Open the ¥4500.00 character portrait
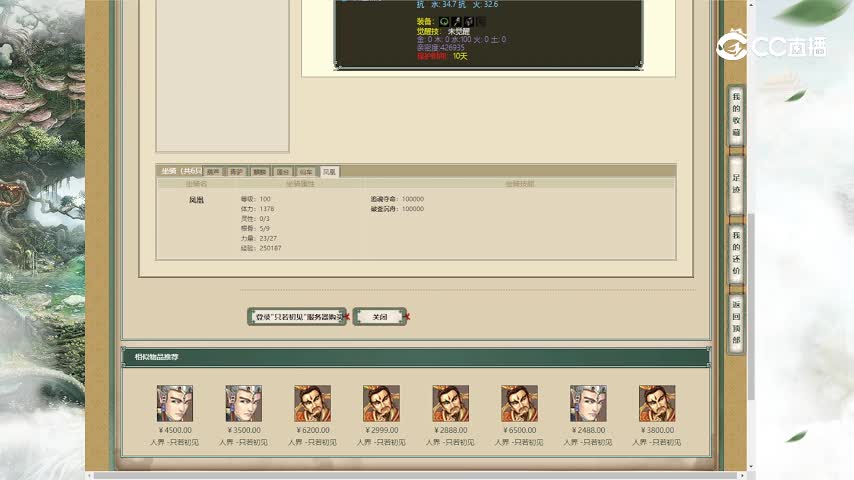The width and height of the screenshot is (854, 480). pyautogui.click(x=175, y=403)
